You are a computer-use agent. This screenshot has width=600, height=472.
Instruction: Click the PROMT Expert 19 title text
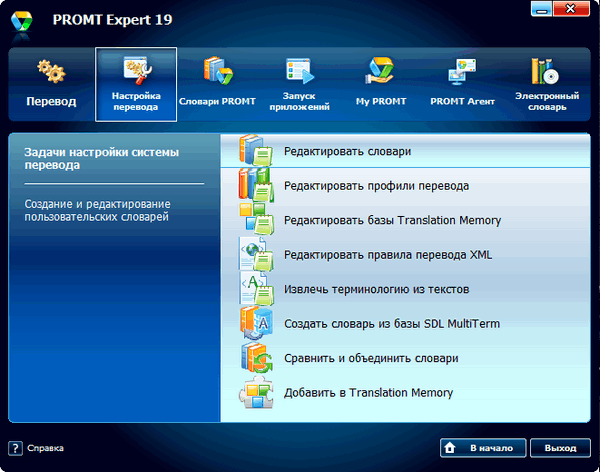tap(112, 20)
